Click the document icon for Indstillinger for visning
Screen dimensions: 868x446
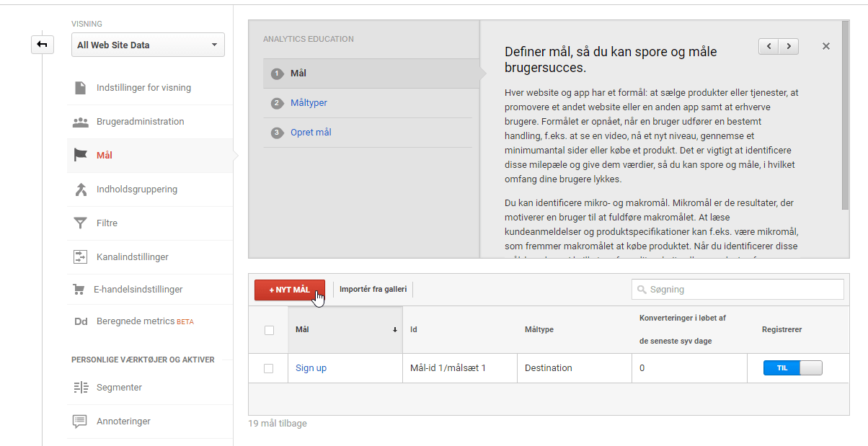point(81,88)
